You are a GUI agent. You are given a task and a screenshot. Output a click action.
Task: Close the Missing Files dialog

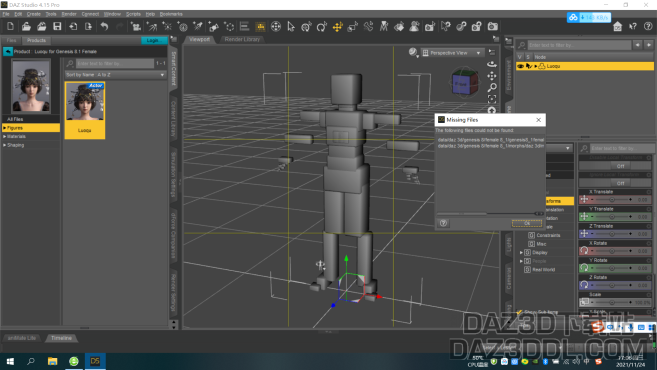pos(538,120)
